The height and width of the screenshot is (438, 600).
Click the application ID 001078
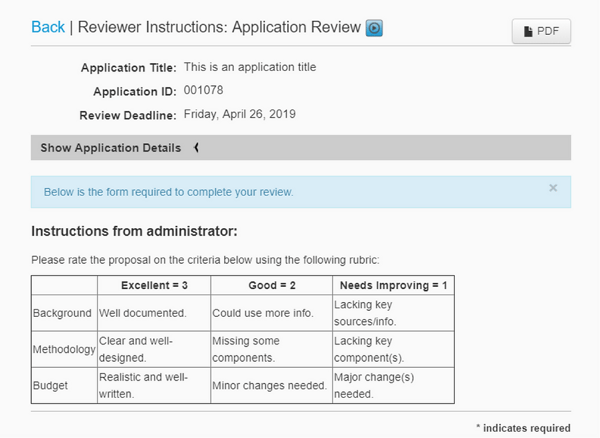pos(203,90)
